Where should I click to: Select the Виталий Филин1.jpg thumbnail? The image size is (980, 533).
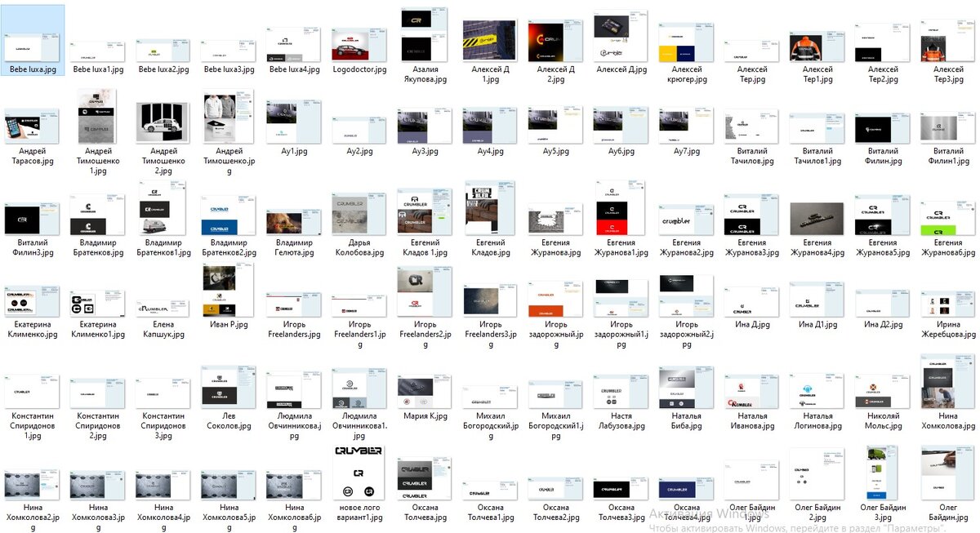948,128
